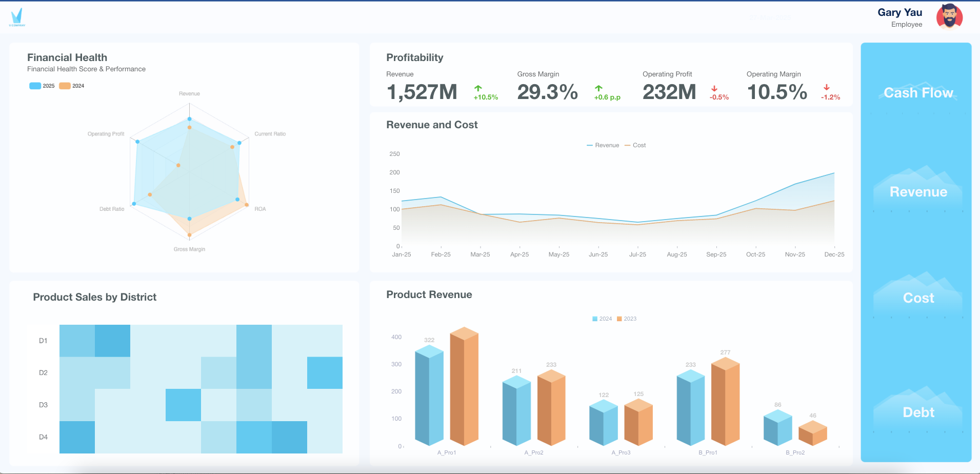Go to the Cost side tab
The width and height of the screenshot is (980, 474).
pyautogui.click(x=918, y=298)
